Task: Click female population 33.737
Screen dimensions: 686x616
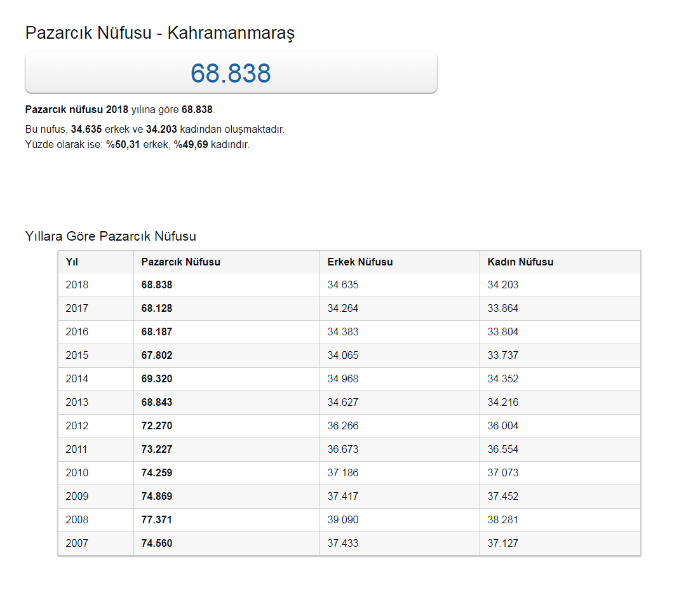Action: click(503, 355)
